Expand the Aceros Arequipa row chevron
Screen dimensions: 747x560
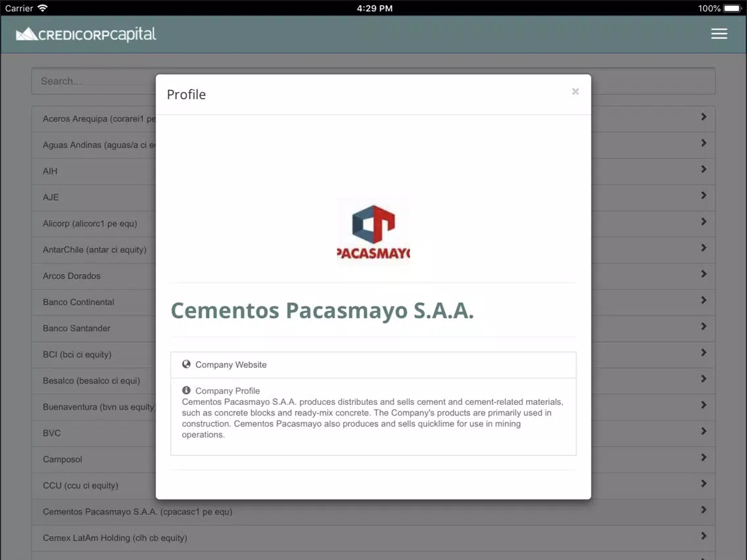click(703, 117)
